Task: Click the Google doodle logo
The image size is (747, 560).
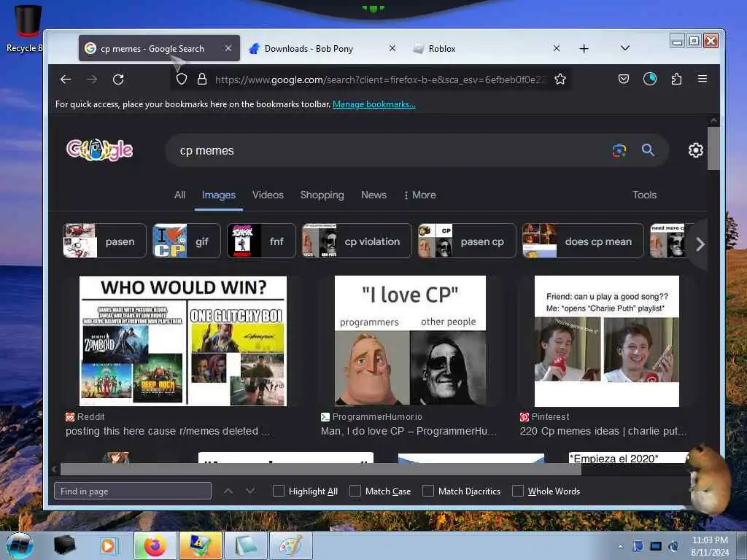Action: [99, 150]
